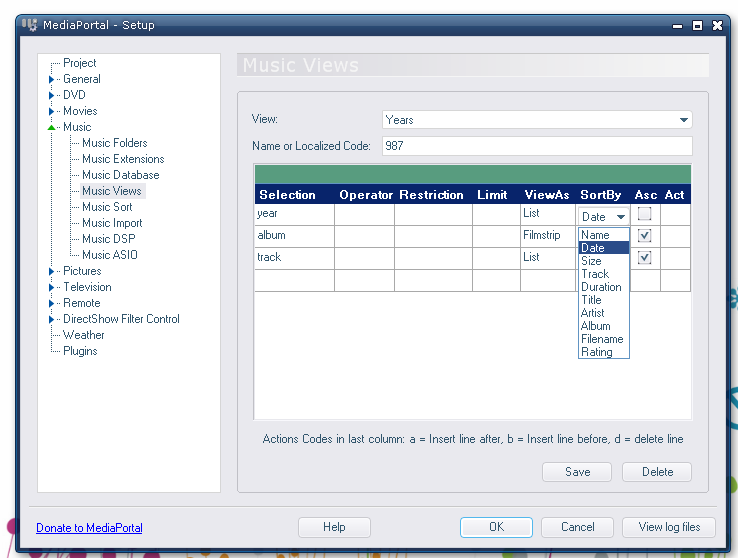Screen dimensions: 738x558
Task: Choose Title in SortBy list
Action: click(603, 300)
